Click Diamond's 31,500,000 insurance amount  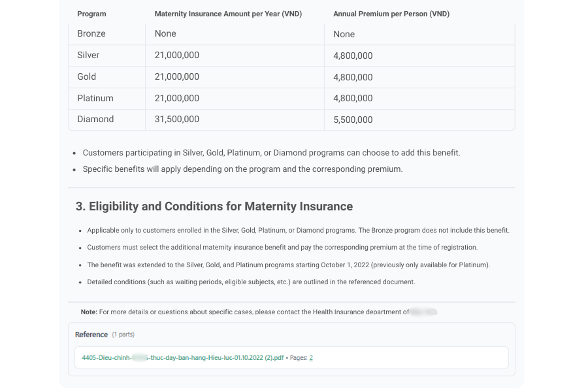(x=177, y=120)
